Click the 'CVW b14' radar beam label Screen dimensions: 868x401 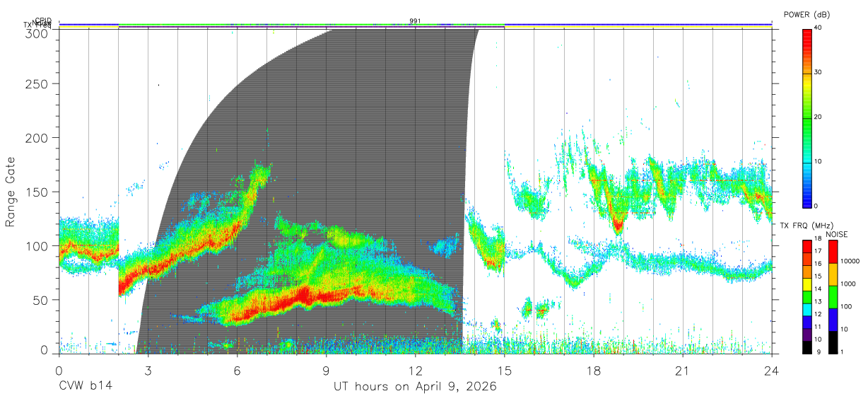pos(85,387)
